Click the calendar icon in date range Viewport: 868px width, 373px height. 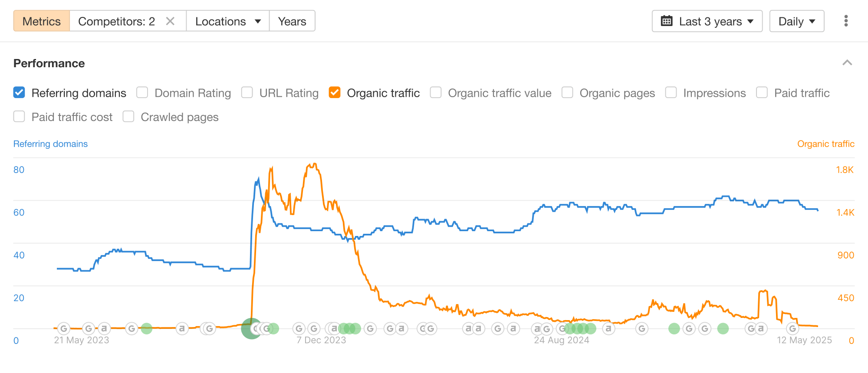667,21
